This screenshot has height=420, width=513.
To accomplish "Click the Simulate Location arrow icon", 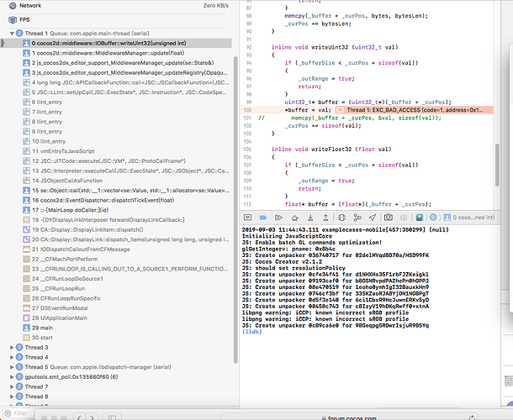I will [373, 218].
